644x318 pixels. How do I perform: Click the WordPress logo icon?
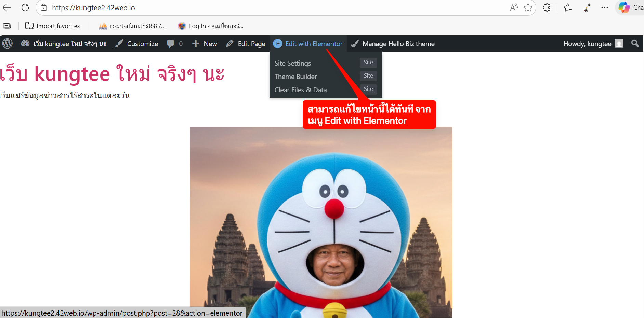coord(8,44)
